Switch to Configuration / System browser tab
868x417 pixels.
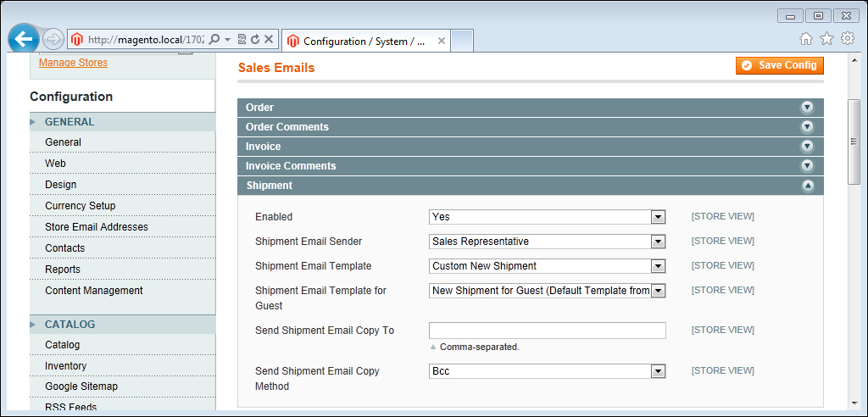coord(364,41)
